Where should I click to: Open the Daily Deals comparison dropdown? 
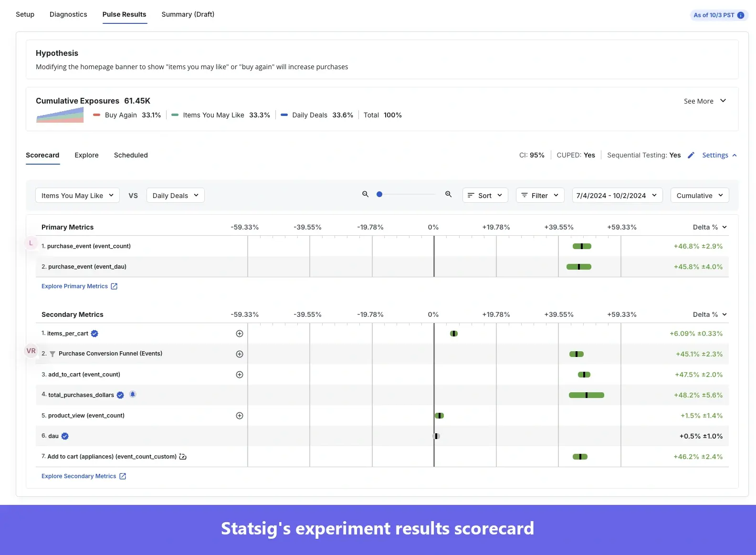click(176, 195)
